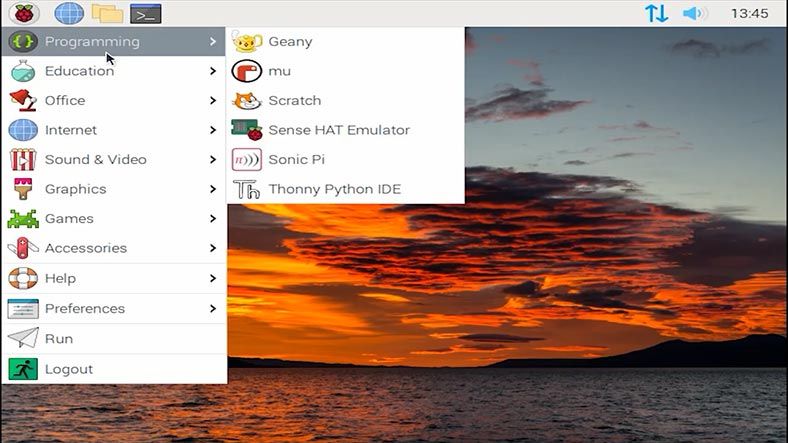
Task: Open the Sound & Video menu category
Action: click(114, 160)
